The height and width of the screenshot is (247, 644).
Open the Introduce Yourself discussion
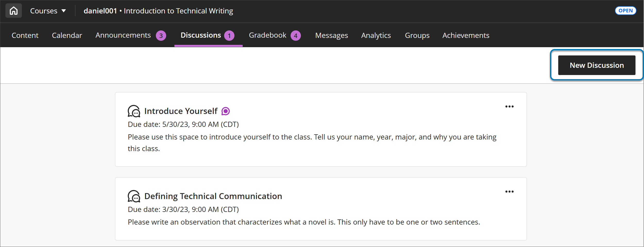click(x=181, y=111)
